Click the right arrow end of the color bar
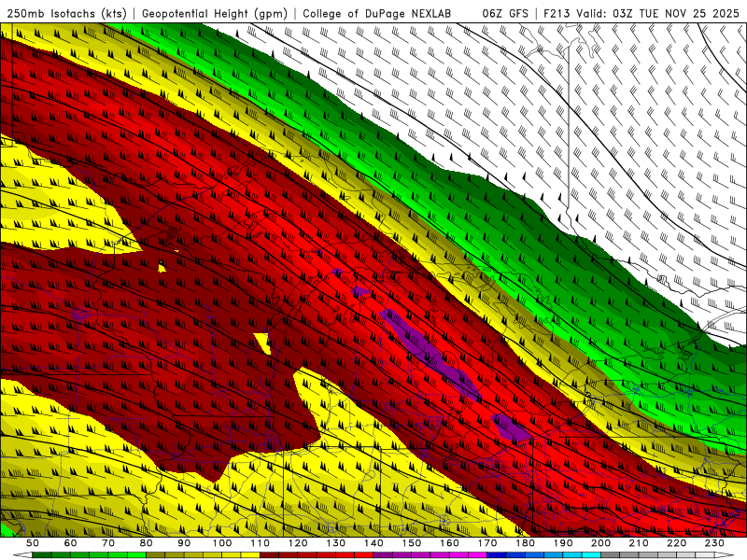Viewport: 747px width, 560px height. click(x=725, y=555)
